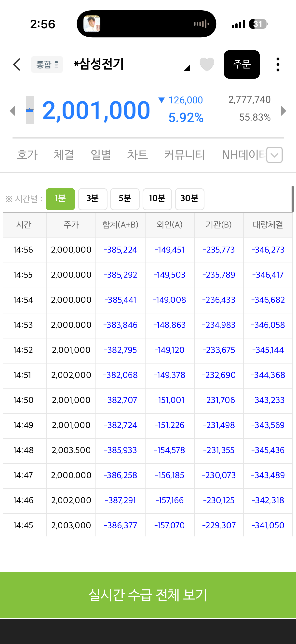Open the 통합 market selector
296x644 pixels.
point(47,65)
